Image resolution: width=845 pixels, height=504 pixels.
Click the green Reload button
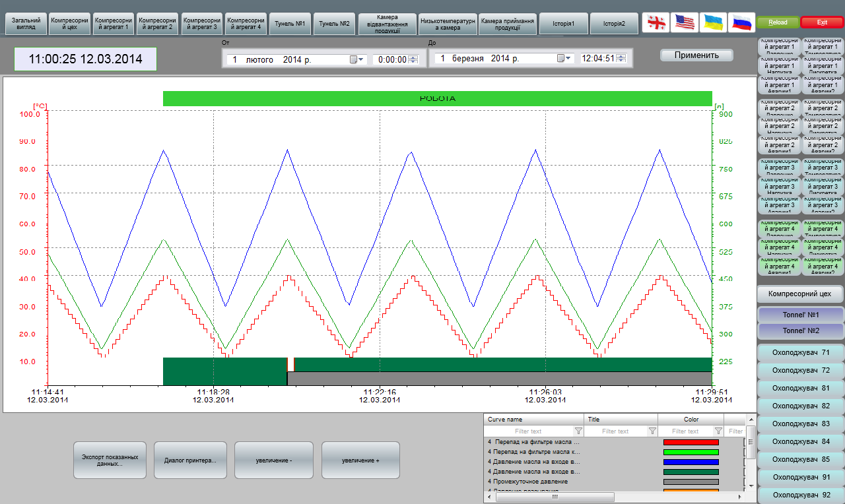(x=778, y=22)
